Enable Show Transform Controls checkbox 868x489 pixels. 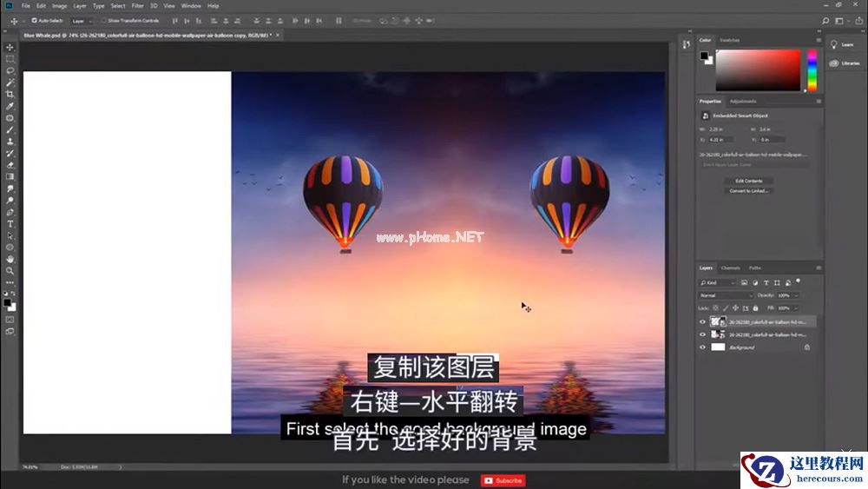[x=103, y=21]
